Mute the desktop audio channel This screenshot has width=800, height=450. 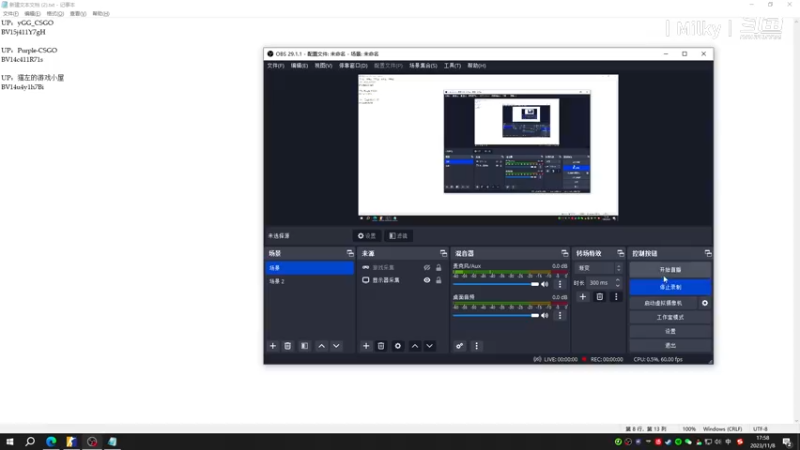pos(545,315)
